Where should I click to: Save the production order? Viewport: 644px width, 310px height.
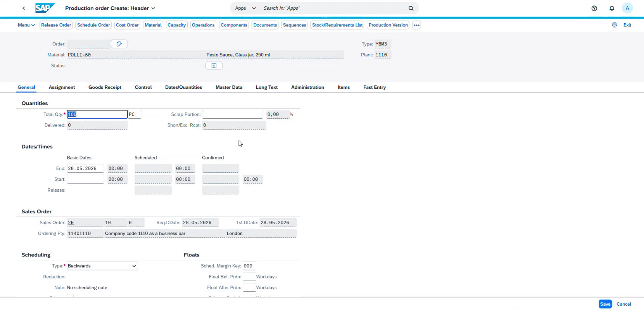coord(605,304)
